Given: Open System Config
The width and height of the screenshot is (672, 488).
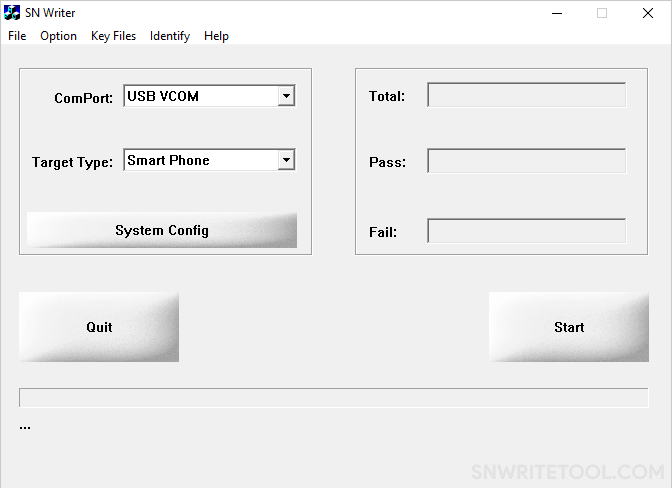Looking at the screenshot, I should click(162, 230).
